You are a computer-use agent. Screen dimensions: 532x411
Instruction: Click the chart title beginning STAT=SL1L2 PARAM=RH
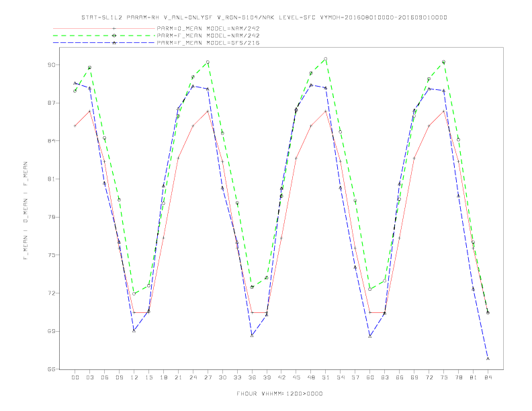click(x=264, y=17)
